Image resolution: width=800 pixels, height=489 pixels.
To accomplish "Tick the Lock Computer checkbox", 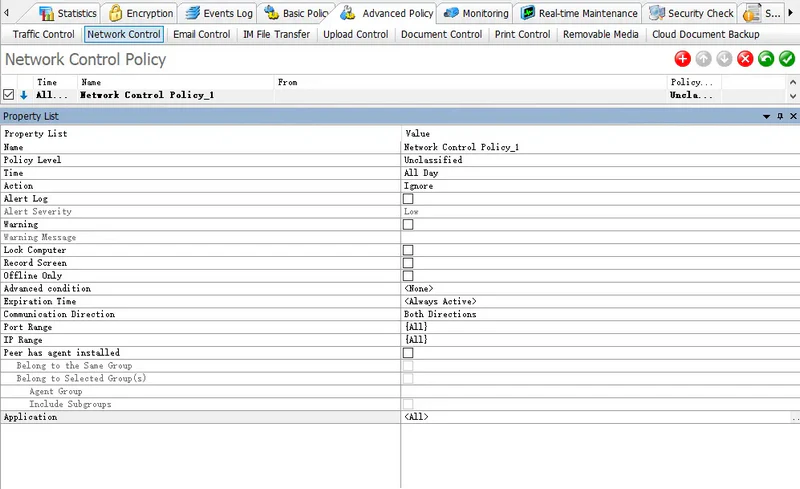I will (x=408, y=250).
